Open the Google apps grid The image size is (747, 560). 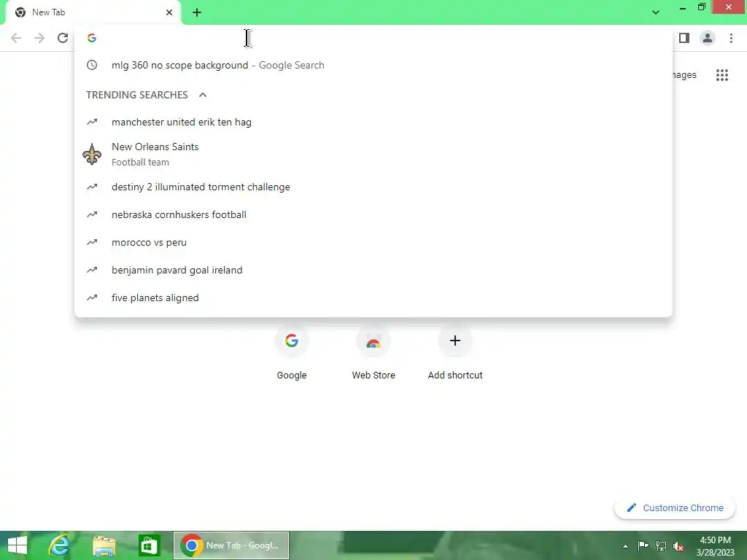point(722,75)
